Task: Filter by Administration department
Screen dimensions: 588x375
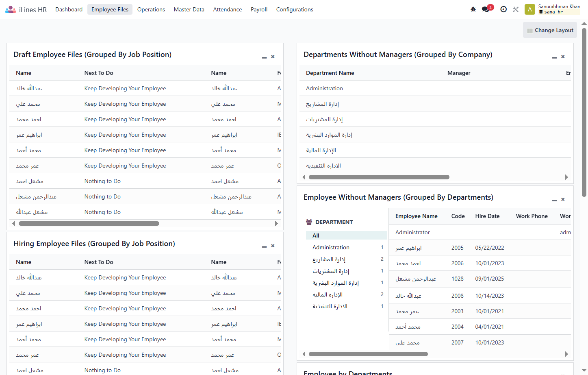Action: (346, 247)
